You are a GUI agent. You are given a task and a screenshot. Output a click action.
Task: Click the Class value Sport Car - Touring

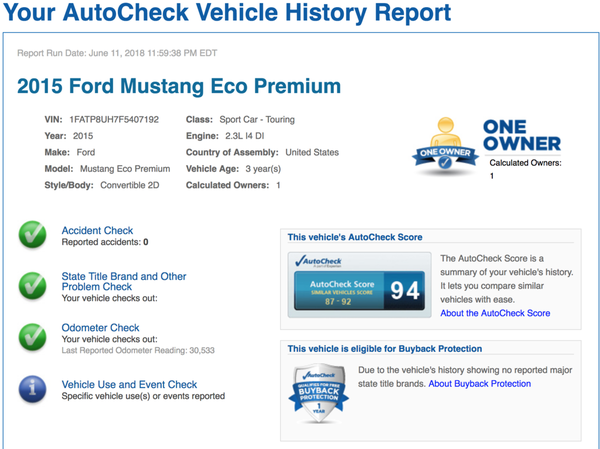(x=257, y=119)
